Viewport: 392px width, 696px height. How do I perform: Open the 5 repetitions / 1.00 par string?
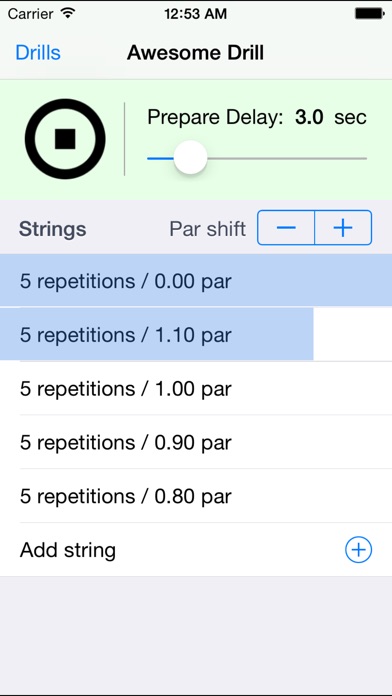pos(196,389)
